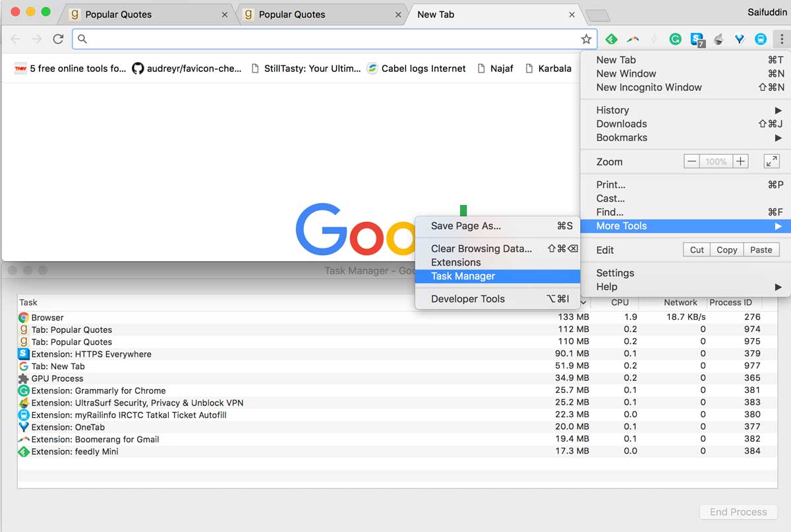Image resolution: width=791 pixels, height=532 pixels.
Task: Choose New Tab from the Chrome menu
Action: coord(685,60)
